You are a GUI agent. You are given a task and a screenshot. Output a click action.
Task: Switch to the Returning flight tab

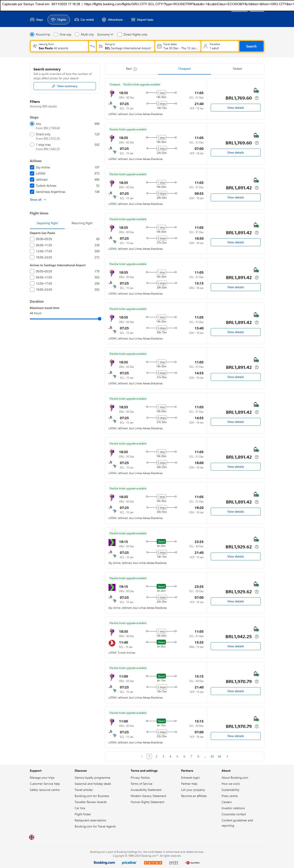click(x=82, y=223)
